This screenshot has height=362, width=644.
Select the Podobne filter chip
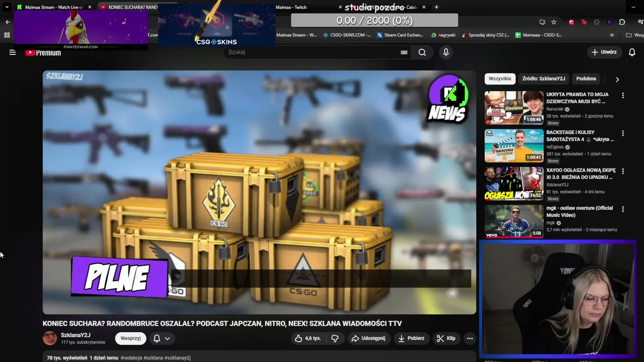pos(586,78)
